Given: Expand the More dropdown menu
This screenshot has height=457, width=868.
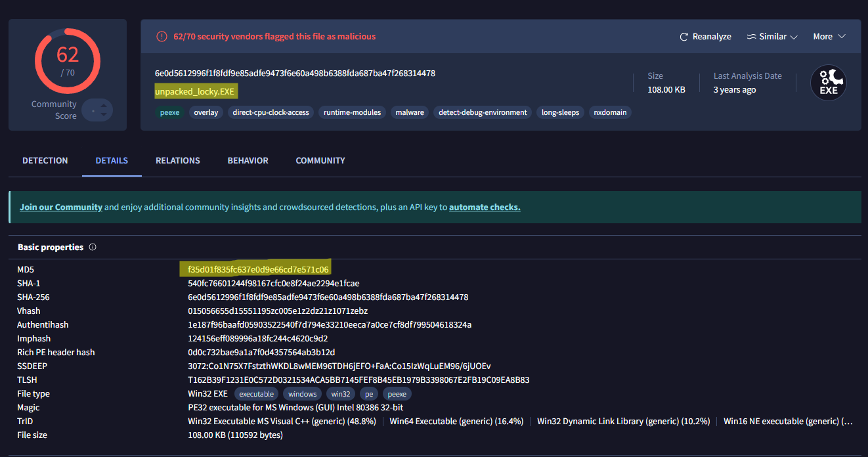Looking at the screenshot, I should pyautogui.click(x=829, y=37).
